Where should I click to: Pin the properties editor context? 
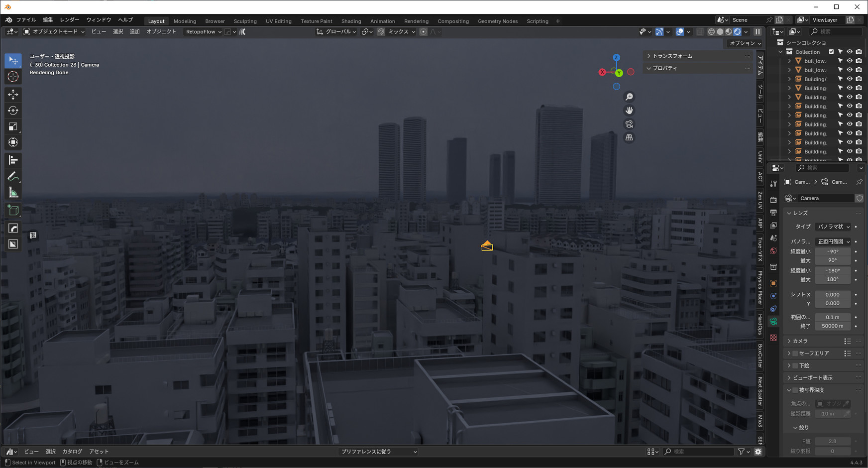(859, 182)
